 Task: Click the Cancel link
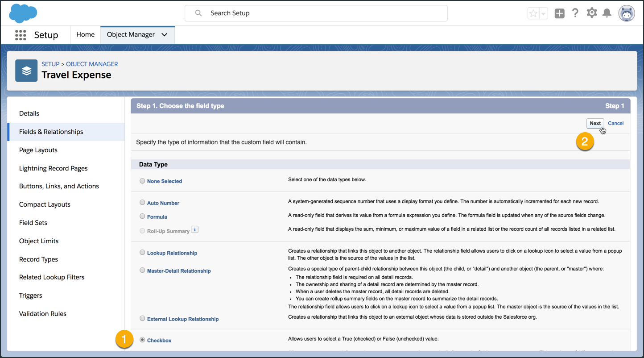pos(615,123)
